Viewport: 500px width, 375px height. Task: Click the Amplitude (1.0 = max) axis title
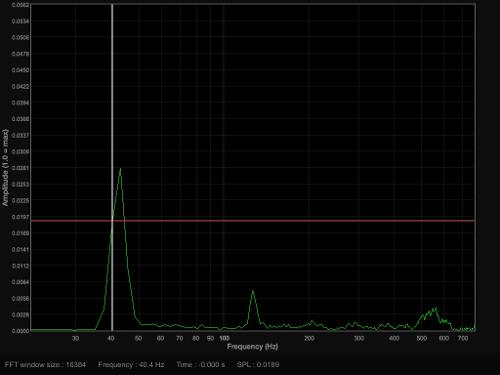click(5, 168)
